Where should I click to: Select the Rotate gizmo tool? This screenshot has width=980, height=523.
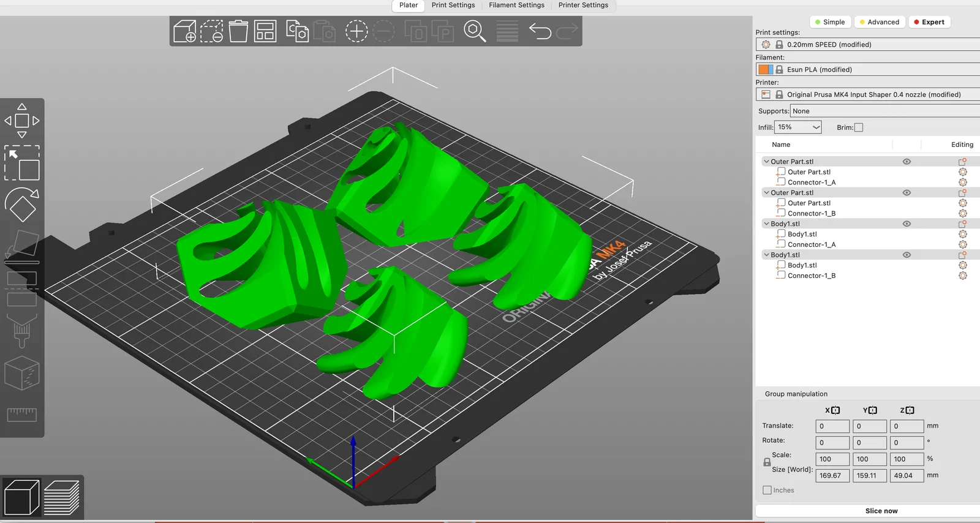click(22, 205)
